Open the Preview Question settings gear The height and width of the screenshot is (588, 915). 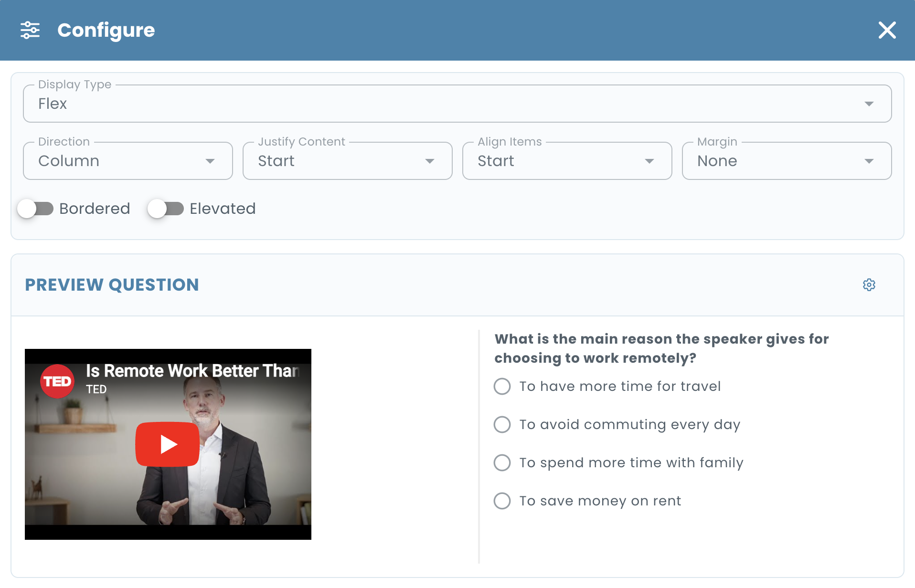[869, 285]
